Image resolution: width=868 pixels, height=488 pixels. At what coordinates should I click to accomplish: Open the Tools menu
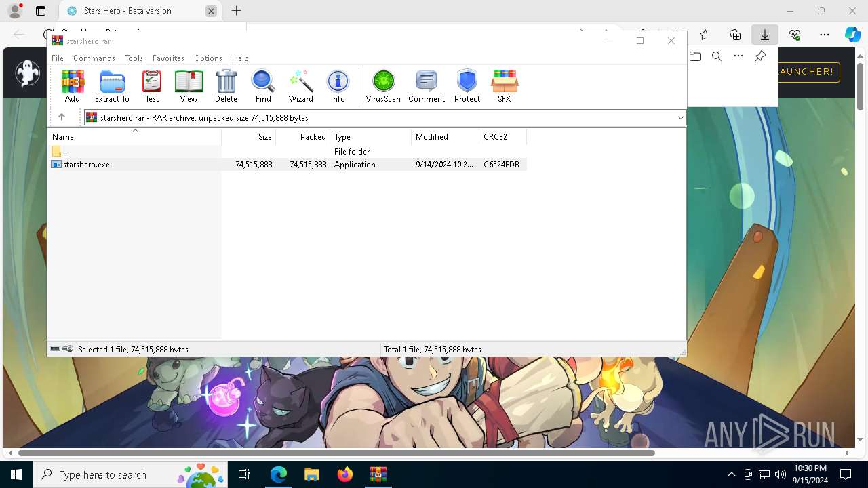coord(134,58)
